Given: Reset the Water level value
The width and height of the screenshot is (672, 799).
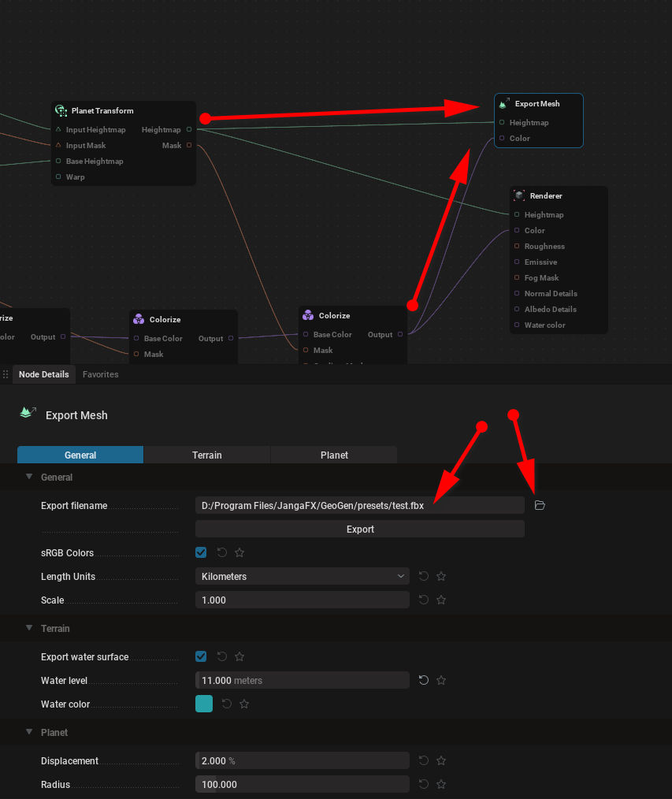Looking at the screenshot, I should [x=424, y=680].
